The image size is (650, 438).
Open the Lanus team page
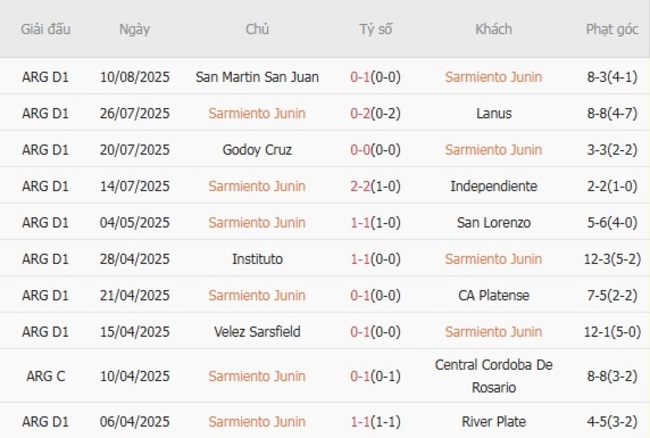493,114
